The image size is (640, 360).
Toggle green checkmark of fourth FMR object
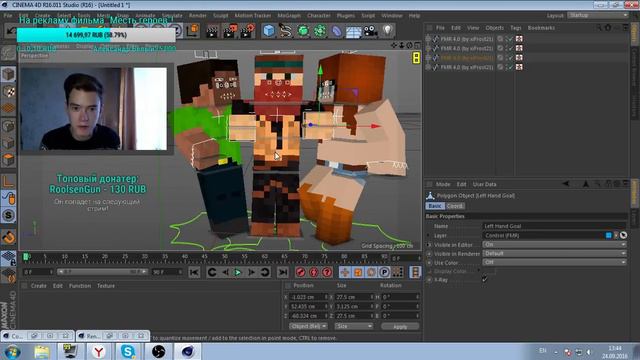pos(510,67)
